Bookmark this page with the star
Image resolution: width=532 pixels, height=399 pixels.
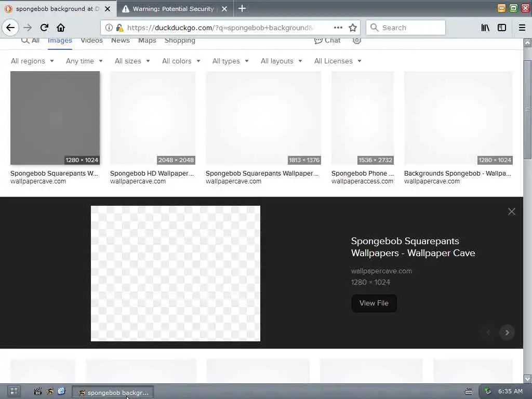point(353,28)
